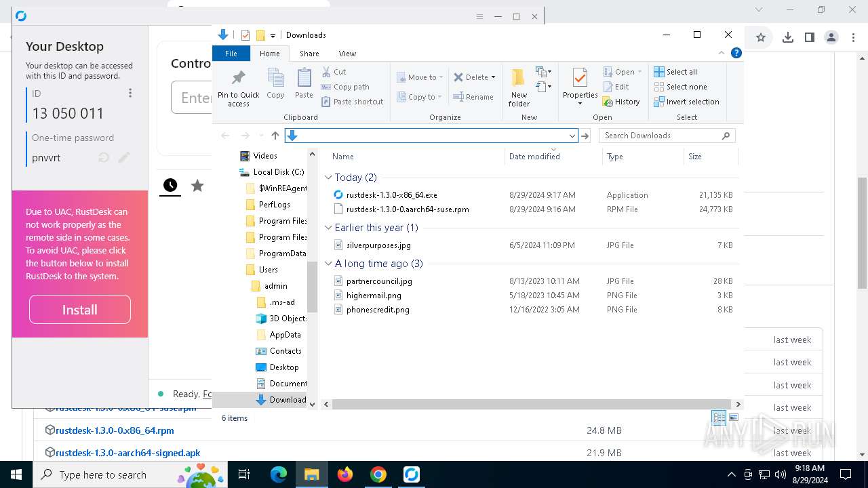The width and height of the screenshot is (868, 488).
Task: Click Edit in the Open group
Action: click(x=616, y=87)
